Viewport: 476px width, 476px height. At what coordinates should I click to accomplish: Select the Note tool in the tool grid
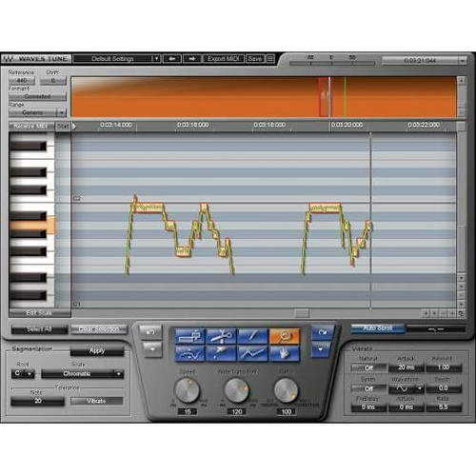pos(190,337)
